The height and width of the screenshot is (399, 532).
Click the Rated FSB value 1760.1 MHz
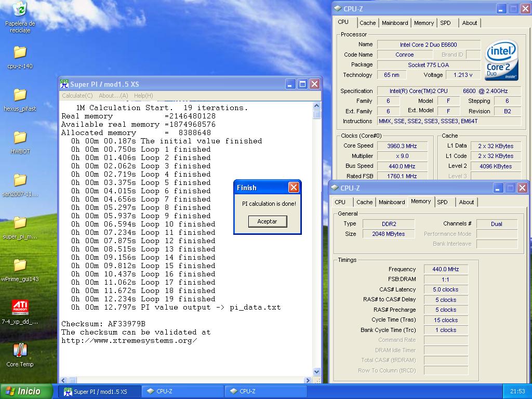tap(402, 176)
